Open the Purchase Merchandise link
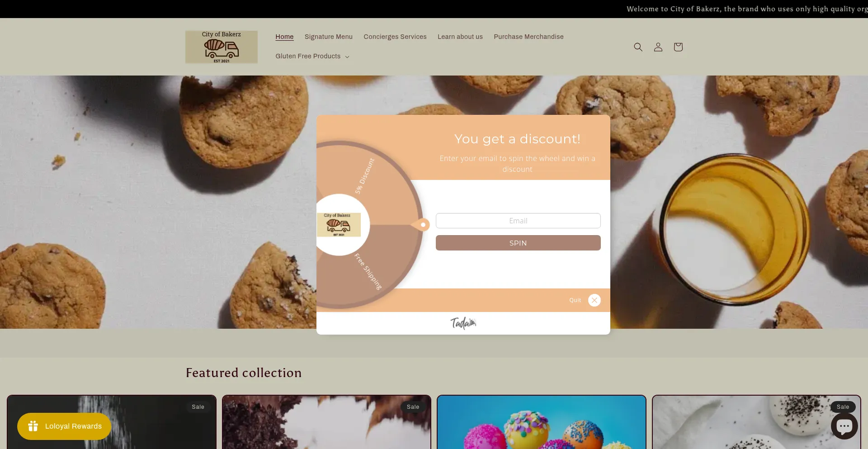The width and height of the screenshot is (868, 449). pyautogui.click(x=528, y=37)
